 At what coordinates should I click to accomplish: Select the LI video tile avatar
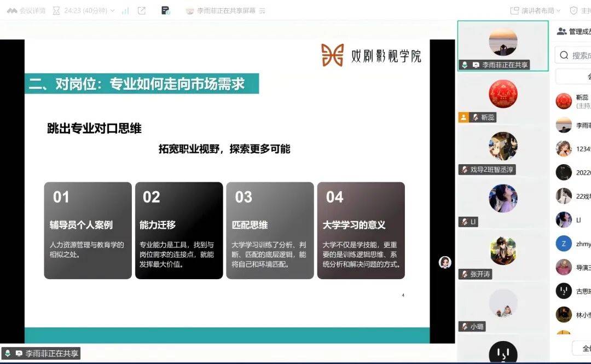503,198
